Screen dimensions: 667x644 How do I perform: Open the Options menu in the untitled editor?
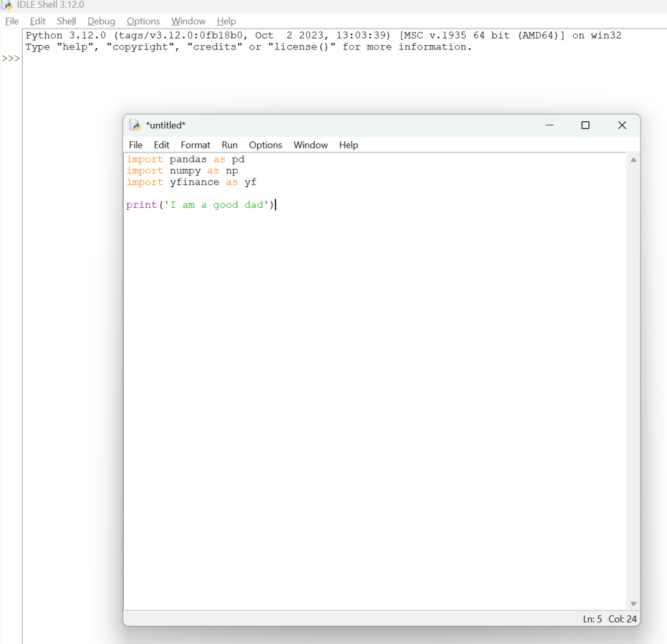point(265,145)
